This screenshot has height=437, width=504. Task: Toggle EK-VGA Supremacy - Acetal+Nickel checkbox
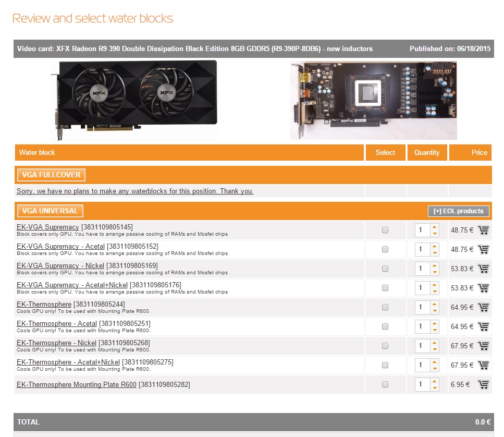click(385, 288)
